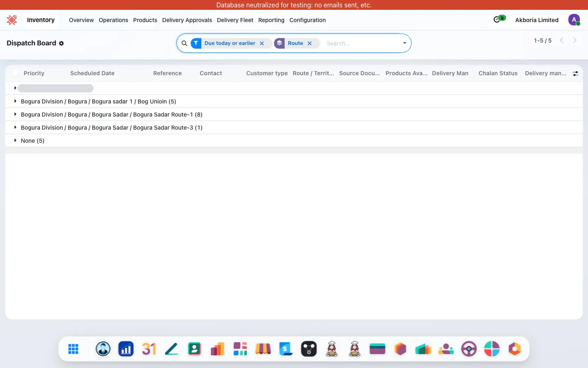Open the dollar invoice app icon

tap(286, 349)
